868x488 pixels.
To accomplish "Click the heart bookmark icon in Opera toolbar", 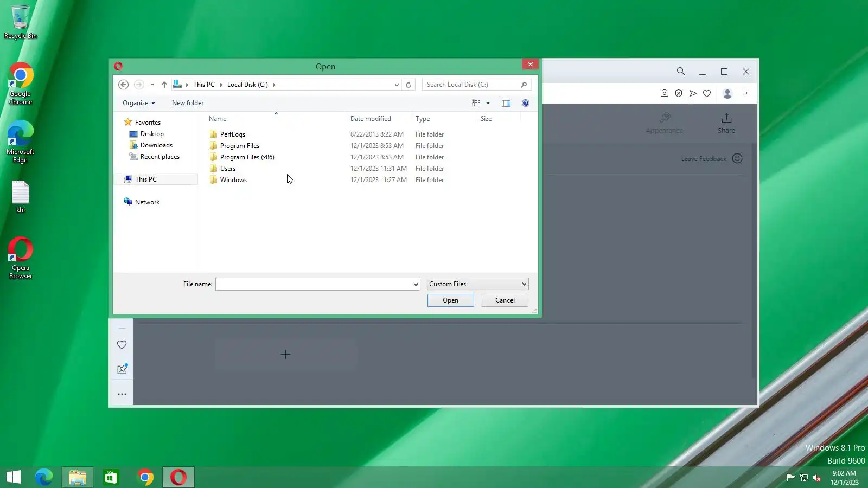I will tap(707, 93).
